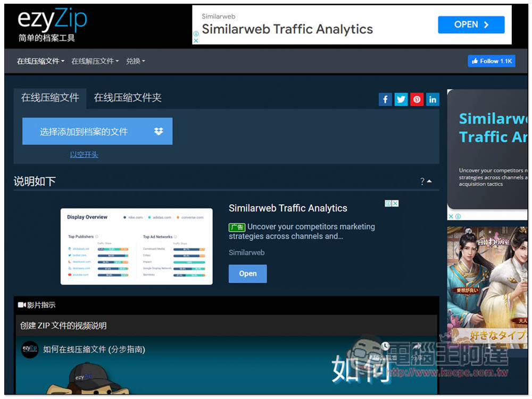The width and height of the screenshot is (532, 399).
Task: Click ezyZip channel avatar in video
Action: tap(29, 349)
